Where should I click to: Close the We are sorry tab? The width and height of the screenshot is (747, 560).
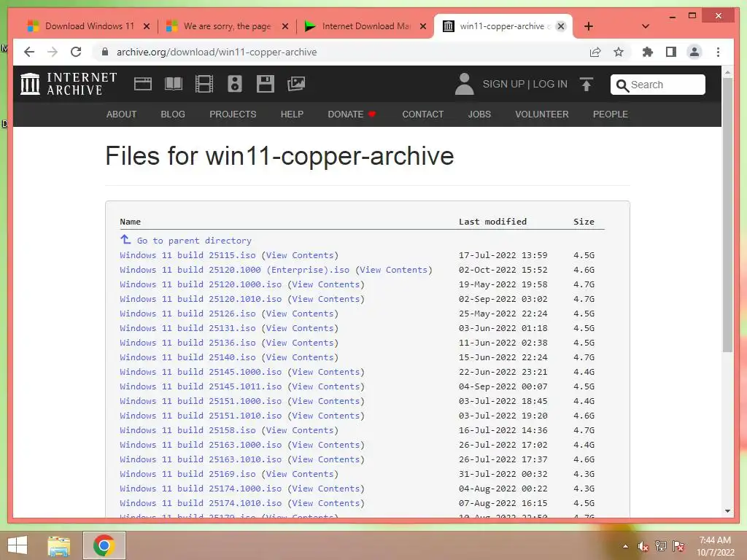[285, 26]
